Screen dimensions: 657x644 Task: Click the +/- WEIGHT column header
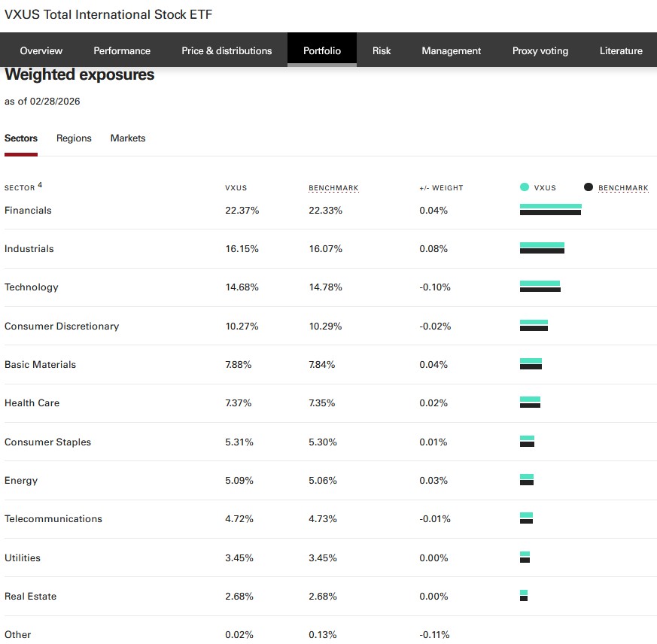[441, 188]
